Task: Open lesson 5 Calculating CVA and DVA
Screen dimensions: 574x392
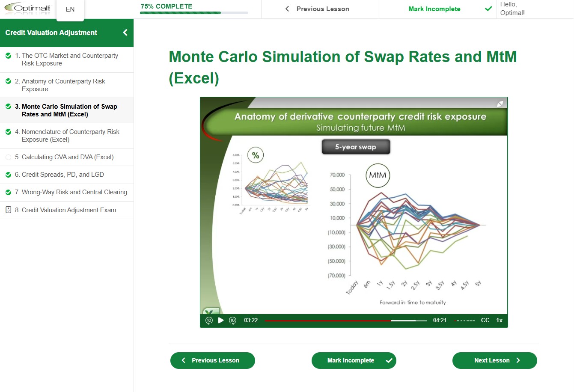Action: [x=68, y=157]
